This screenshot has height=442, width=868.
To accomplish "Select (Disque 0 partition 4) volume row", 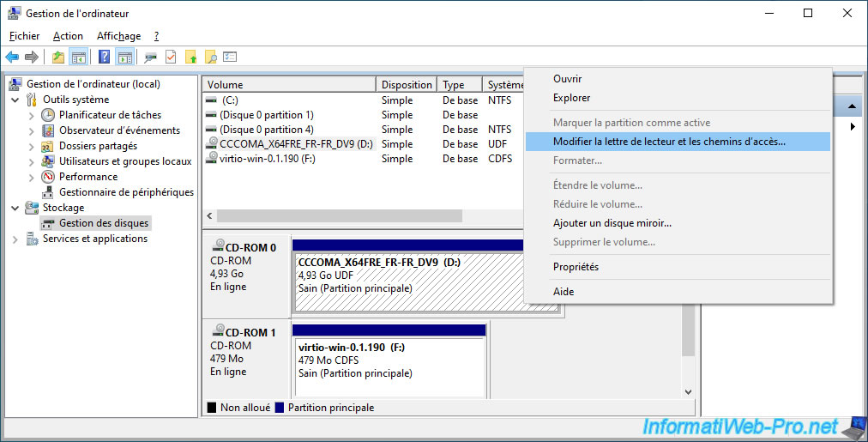I will (x=266, y=129).
